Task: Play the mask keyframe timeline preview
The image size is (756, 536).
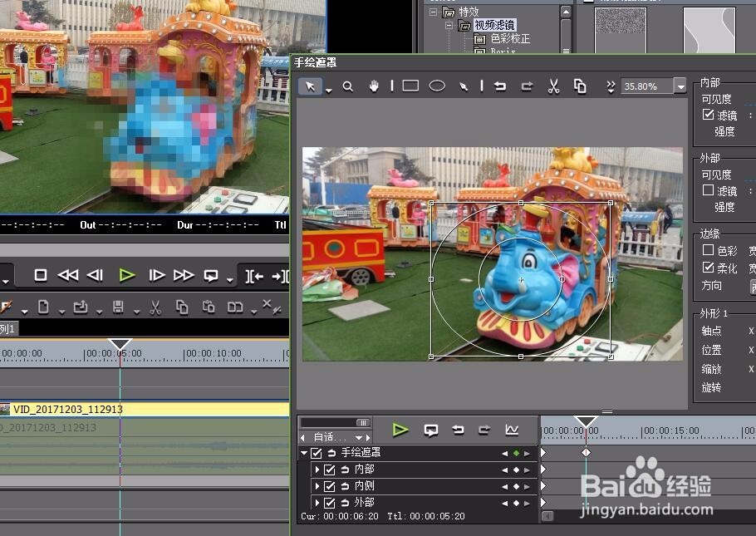Action: (x=400, y=430)
